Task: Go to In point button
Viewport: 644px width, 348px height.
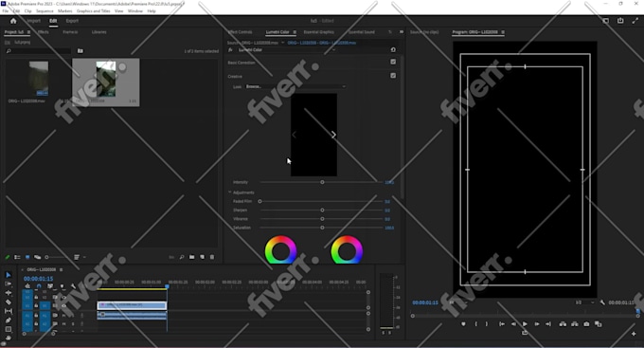Action: click(x=502, y=324)
